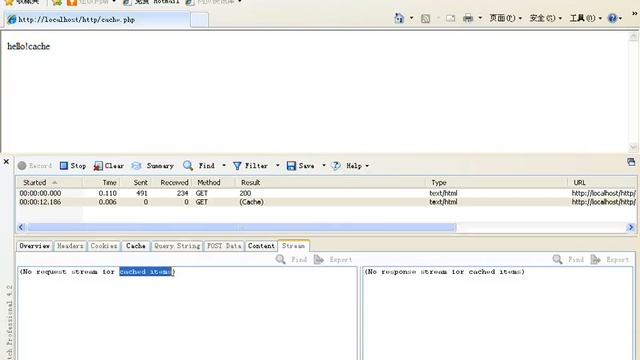Switch to the POST Data tab
The image size is (640, 360).
click(x=224, y=246)
